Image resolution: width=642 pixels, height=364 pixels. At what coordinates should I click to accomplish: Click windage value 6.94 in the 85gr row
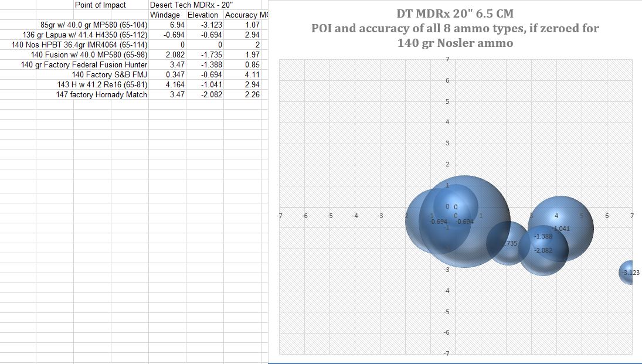177,25
